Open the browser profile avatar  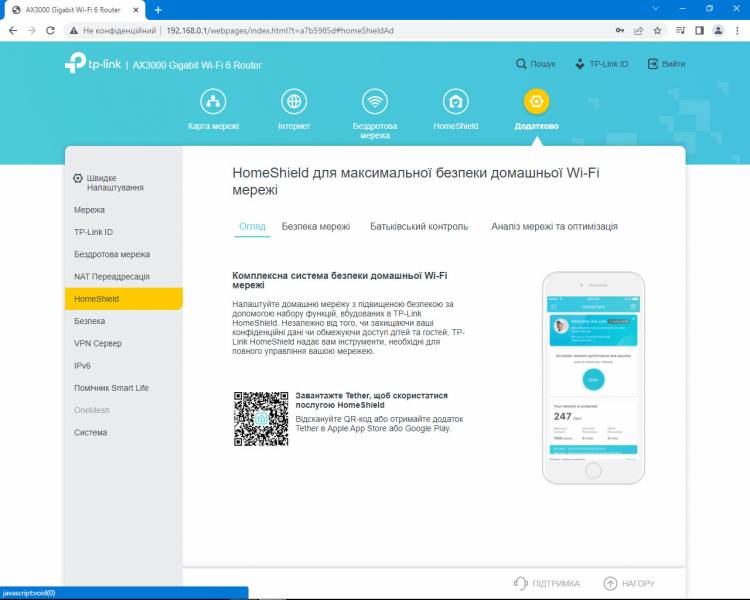pos(718,31)
